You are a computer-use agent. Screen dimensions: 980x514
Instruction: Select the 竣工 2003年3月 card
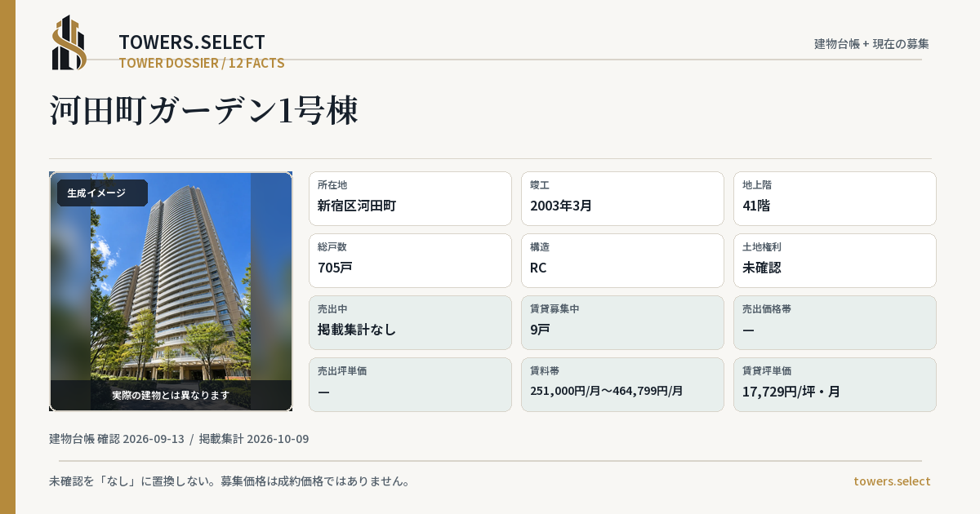(x=622, y=198)
